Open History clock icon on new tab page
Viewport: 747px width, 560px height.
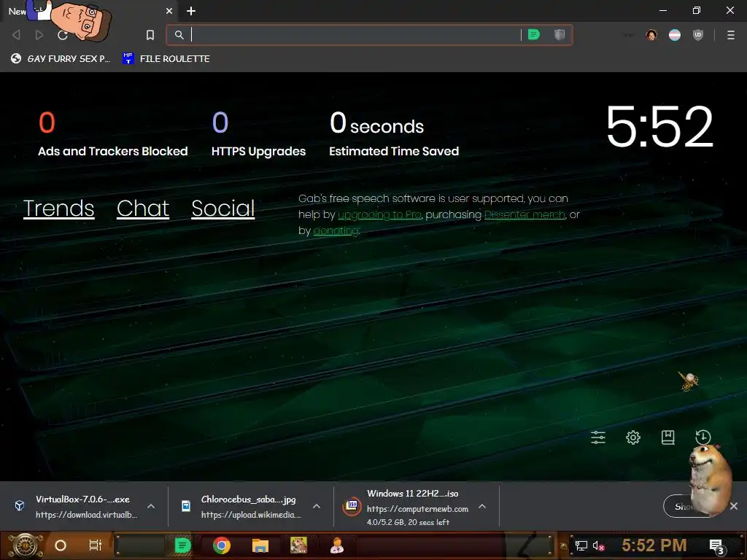coord(703,437)
